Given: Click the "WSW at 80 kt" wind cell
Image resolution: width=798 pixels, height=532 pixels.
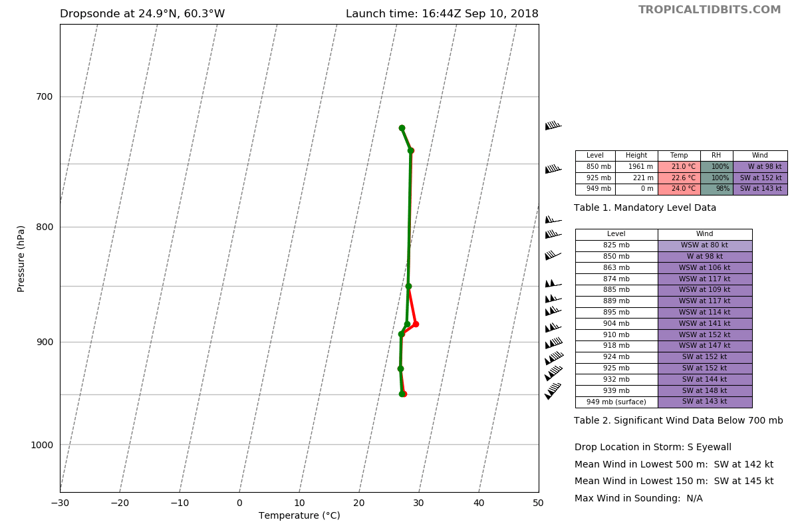Looking at the screenshot, I should (x=705, y=245).
